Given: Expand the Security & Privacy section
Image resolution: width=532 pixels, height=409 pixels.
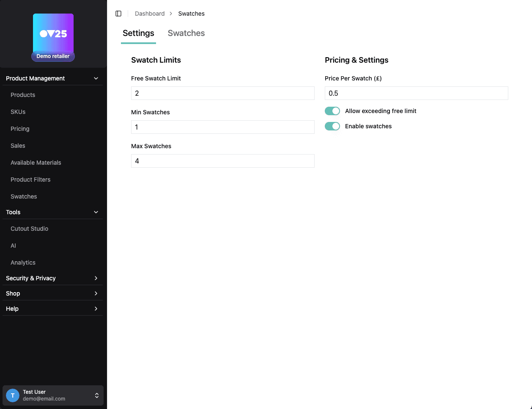Looking at the screenshot, I should pyautogui.click(x=96, y=278).
